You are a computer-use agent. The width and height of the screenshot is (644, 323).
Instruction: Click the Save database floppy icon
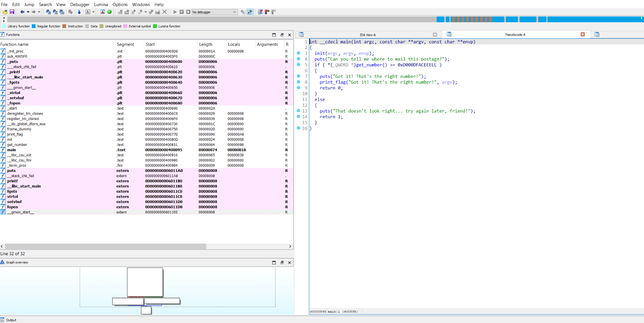point(12,12)
